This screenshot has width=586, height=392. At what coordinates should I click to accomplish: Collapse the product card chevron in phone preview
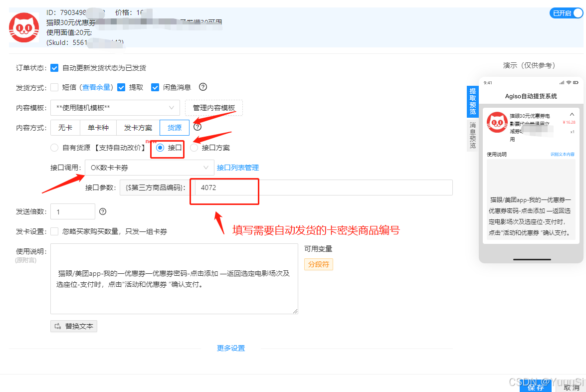pyautogui.click(x=572, y=114)
